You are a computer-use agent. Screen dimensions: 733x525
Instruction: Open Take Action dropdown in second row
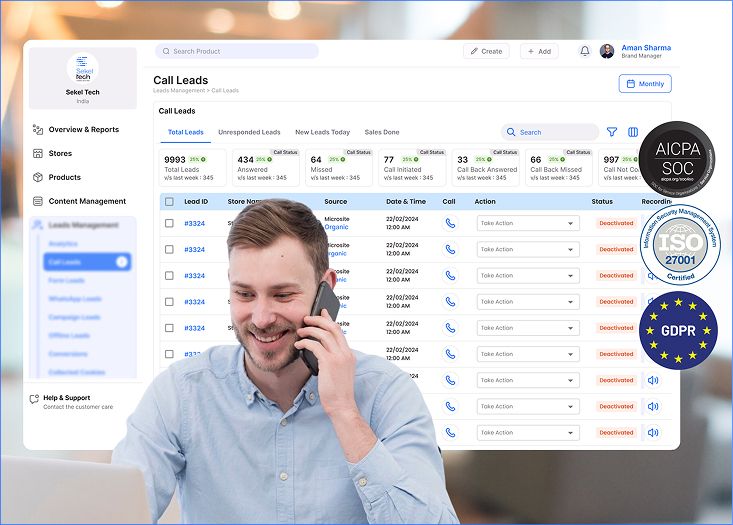pos(528,249)
